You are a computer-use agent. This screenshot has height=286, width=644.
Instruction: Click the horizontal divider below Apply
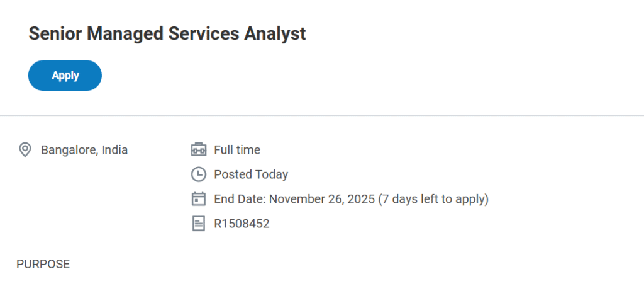(x=322, y=116)
